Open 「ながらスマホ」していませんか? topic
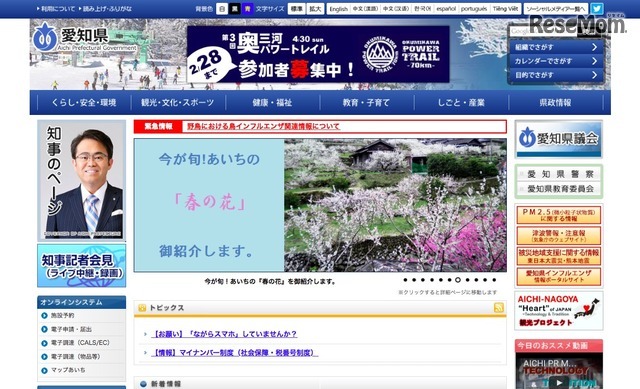Screen dimensions: 640x389 [x=224, y=334]
